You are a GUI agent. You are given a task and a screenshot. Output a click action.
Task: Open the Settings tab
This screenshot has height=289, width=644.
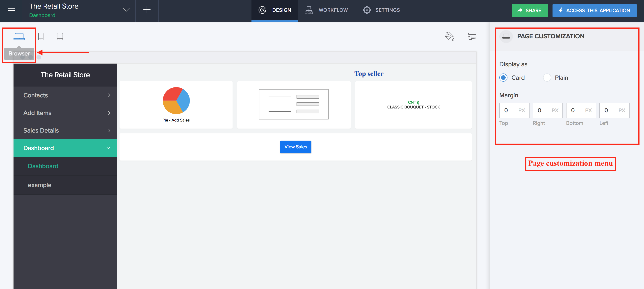pos(381,10)
